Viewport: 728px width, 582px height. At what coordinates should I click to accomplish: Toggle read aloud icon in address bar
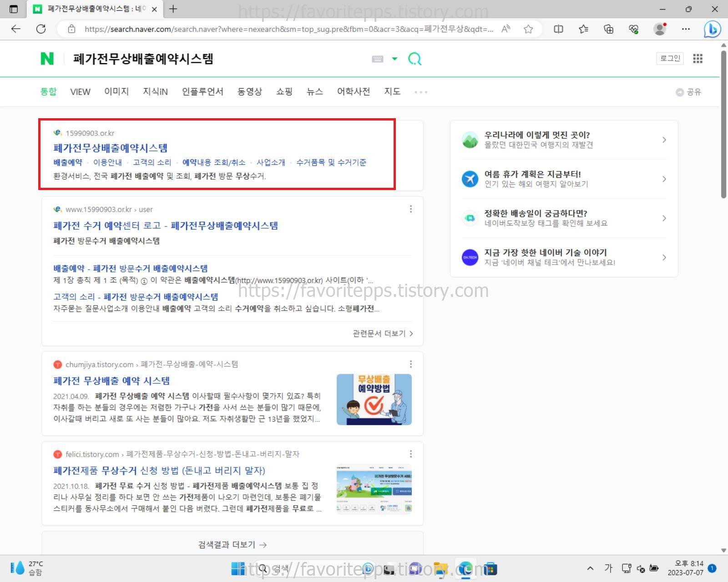(506, 29)
